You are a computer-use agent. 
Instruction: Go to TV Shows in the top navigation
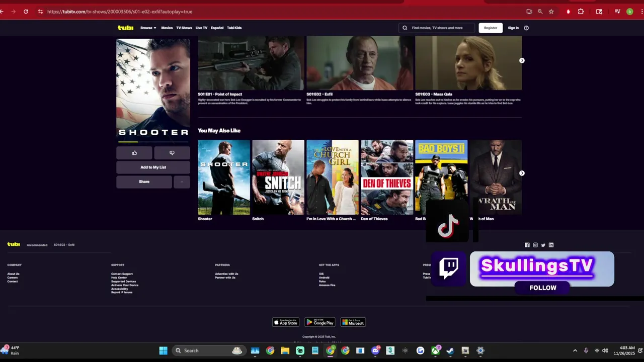click(x=184, y=28)
